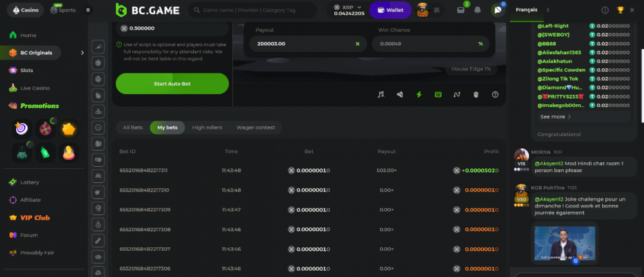Screen dimensions: 644x277
Task: Click the notification bell icon
Action: pyautogui.click(x=477, y=10)
